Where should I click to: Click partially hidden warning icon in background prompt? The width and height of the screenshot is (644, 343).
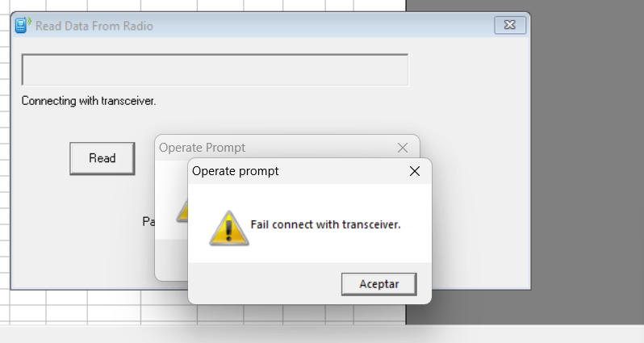tap(182, 211)
